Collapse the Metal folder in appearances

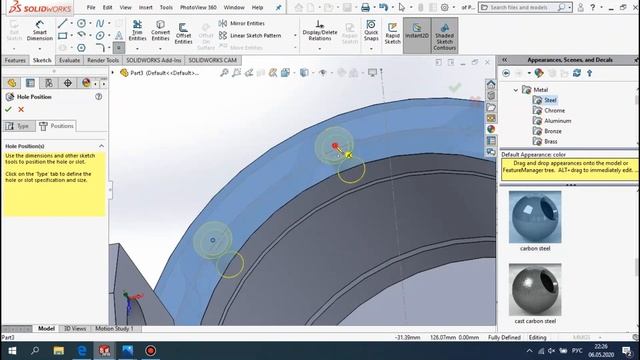click(x=516, y=90)
